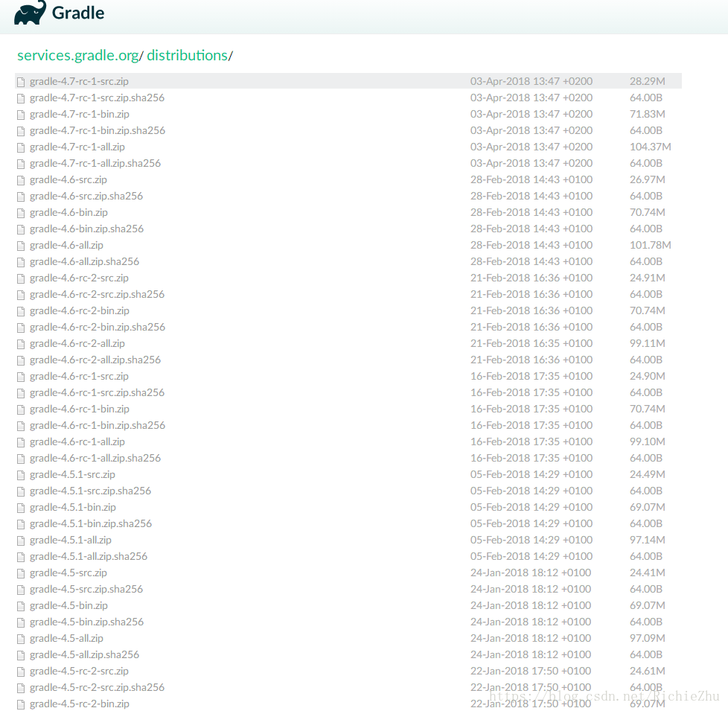728x711 pixels.
Task: Click file icon beside gradle-4.7-rc-1-all.zip
Action: 21,147
